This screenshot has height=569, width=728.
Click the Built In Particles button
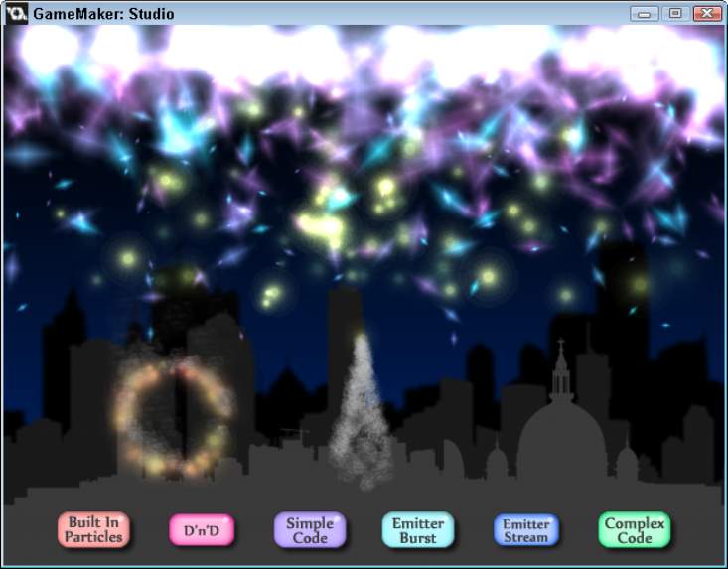tap(94, 529)
